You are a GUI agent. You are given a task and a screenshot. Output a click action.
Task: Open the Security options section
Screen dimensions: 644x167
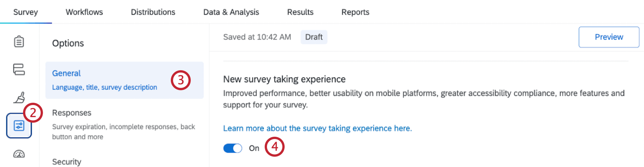click(67, 162)
